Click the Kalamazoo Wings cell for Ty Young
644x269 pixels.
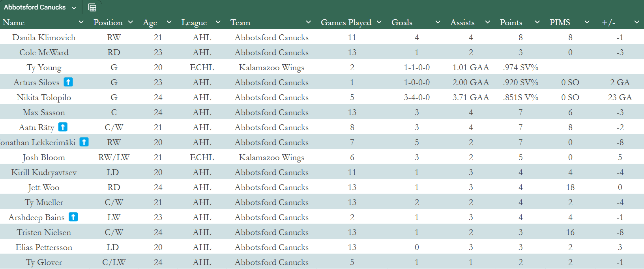click(271, 67)
